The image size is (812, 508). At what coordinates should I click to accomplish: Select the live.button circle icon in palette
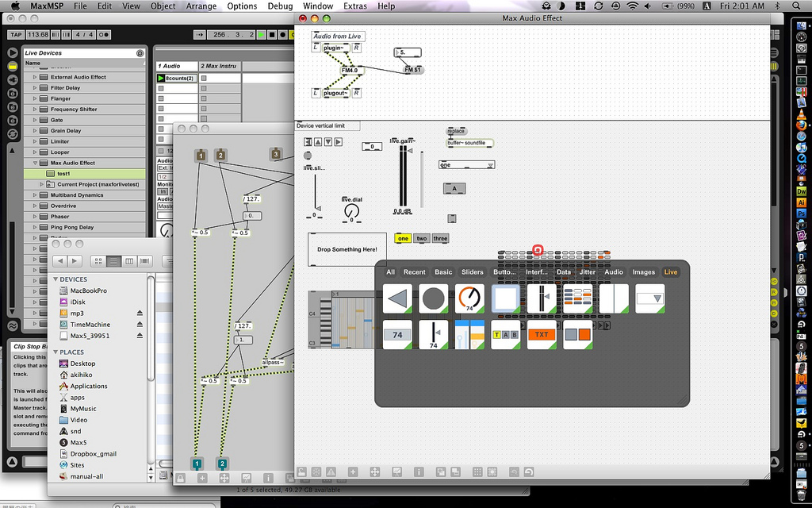coord(434,299)
